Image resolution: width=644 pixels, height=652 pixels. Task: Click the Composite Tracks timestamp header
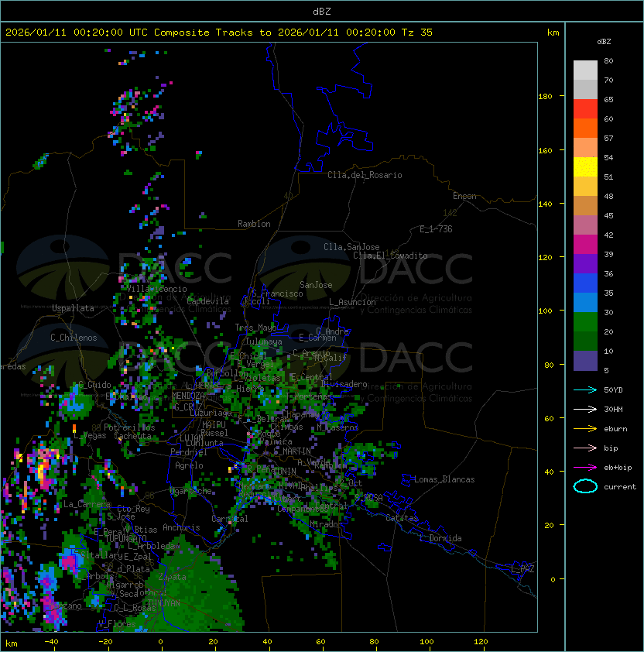[219, 33]
